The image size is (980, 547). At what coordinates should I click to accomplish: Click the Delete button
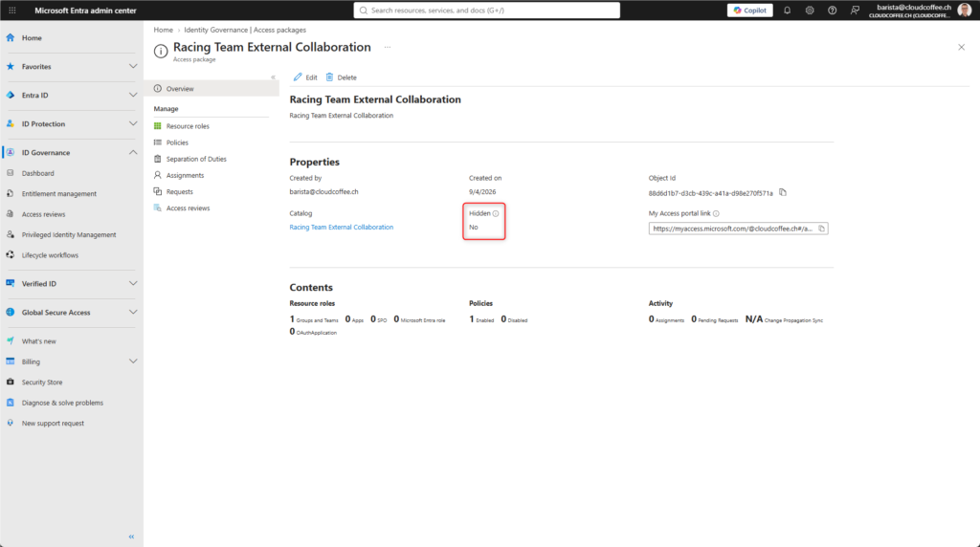coord(342,77)
